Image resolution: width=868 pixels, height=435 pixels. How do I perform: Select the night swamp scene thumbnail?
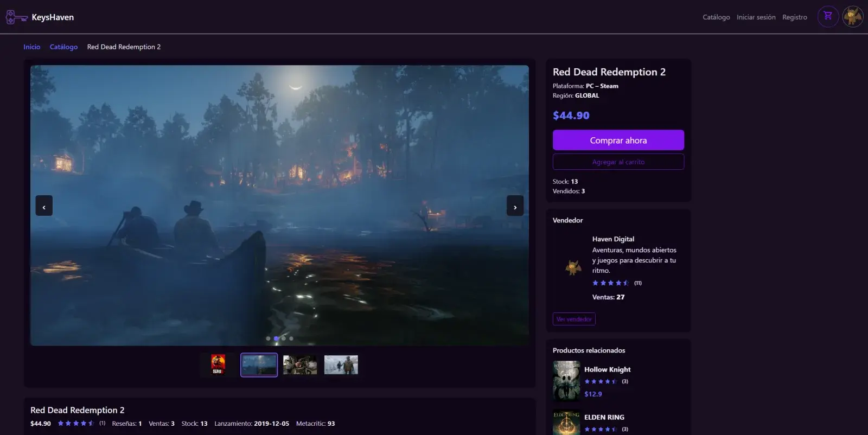259,364
